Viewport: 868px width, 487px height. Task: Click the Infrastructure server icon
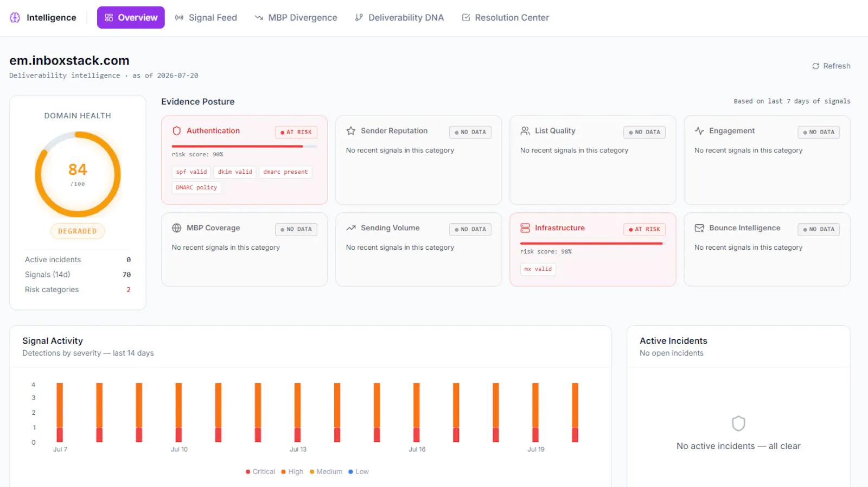(525, 228)
